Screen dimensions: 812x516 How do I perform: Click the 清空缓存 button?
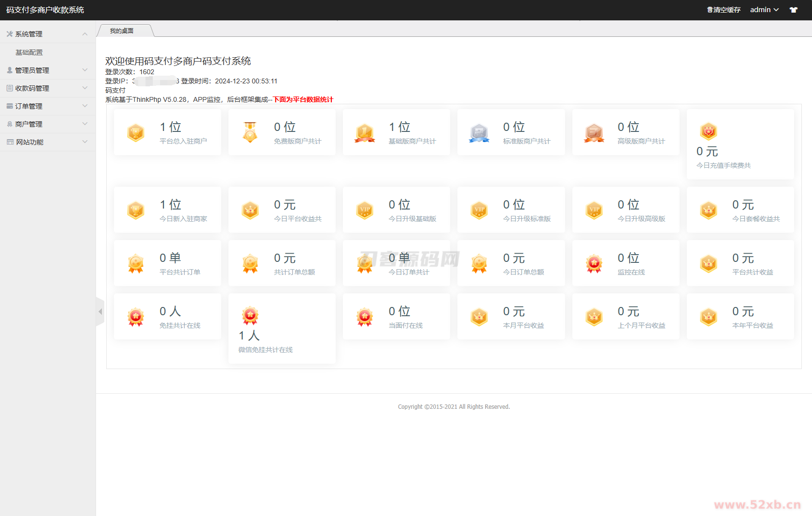[x=724, y=10]
